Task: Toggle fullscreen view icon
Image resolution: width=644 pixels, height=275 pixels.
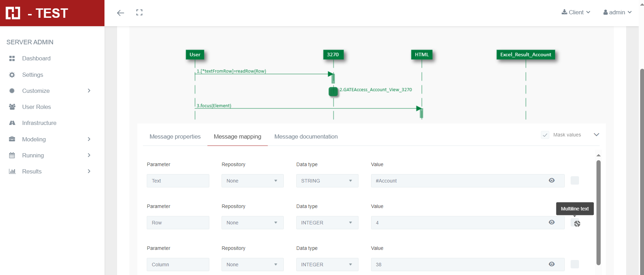Action: click(139, 13)
